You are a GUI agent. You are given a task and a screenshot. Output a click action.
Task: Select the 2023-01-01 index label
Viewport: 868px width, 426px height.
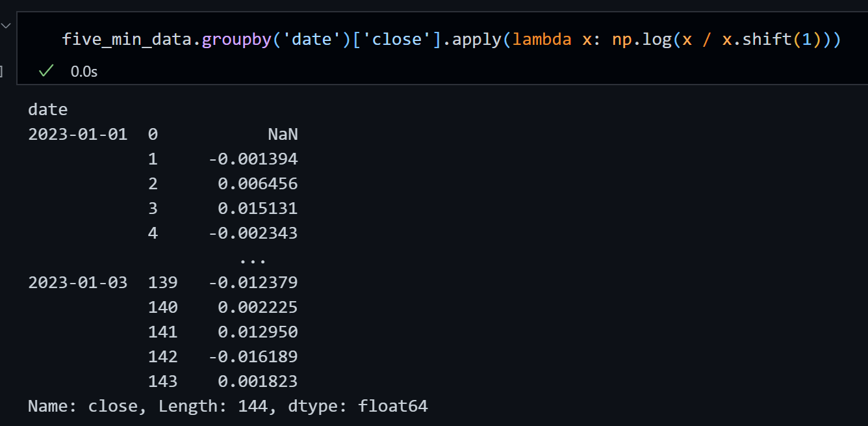point(77,135)
